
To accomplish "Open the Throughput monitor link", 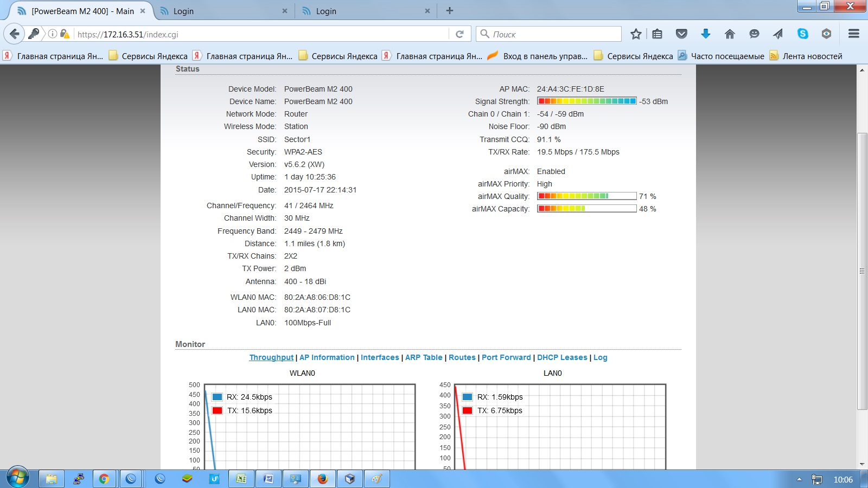I will pyautogui.click(x=271, y=357).
